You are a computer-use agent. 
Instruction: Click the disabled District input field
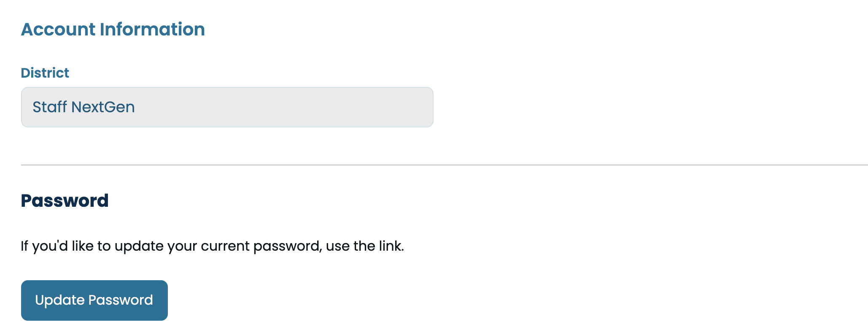[227, 107]
